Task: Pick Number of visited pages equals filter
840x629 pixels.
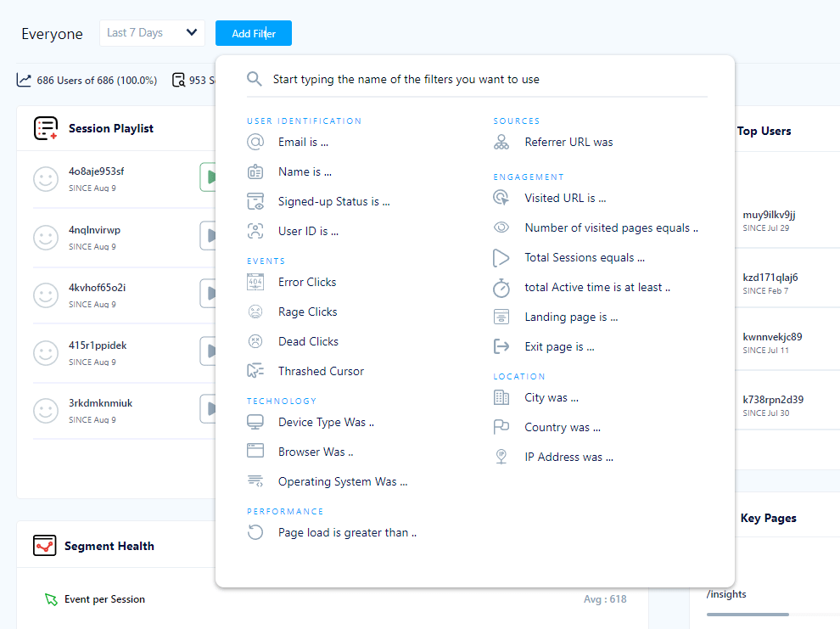Action: 611,227
